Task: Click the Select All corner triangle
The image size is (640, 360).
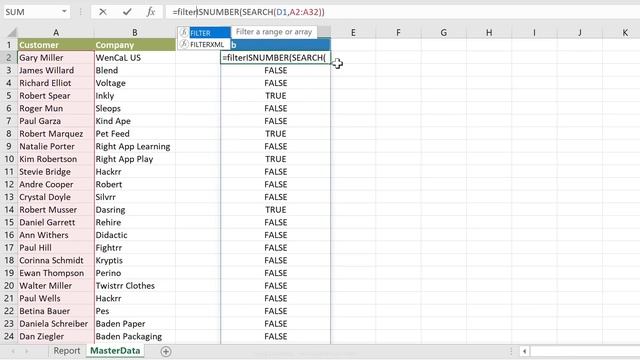Action: (x=11, y=32)
